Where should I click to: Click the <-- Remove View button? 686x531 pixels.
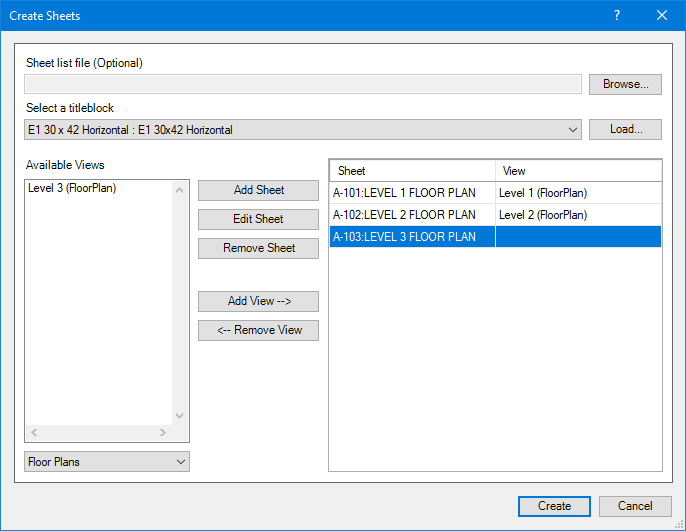coord(258,330)
